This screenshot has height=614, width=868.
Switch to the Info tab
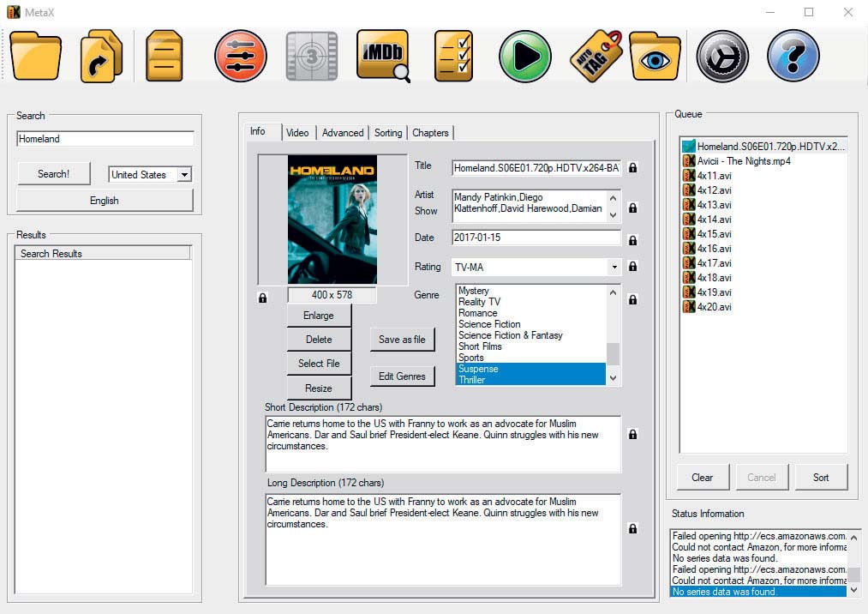258,131
